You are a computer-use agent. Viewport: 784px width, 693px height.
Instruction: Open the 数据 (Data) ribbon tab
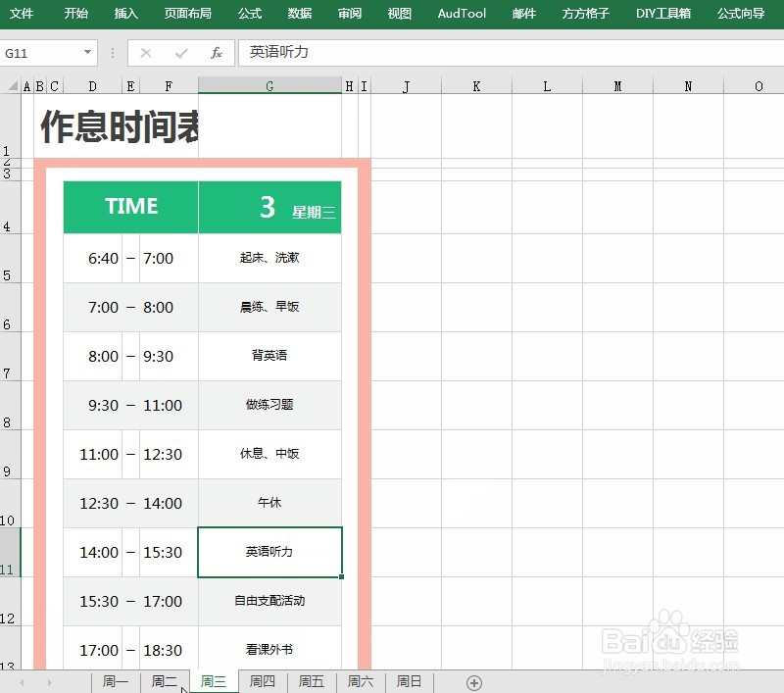300,14
